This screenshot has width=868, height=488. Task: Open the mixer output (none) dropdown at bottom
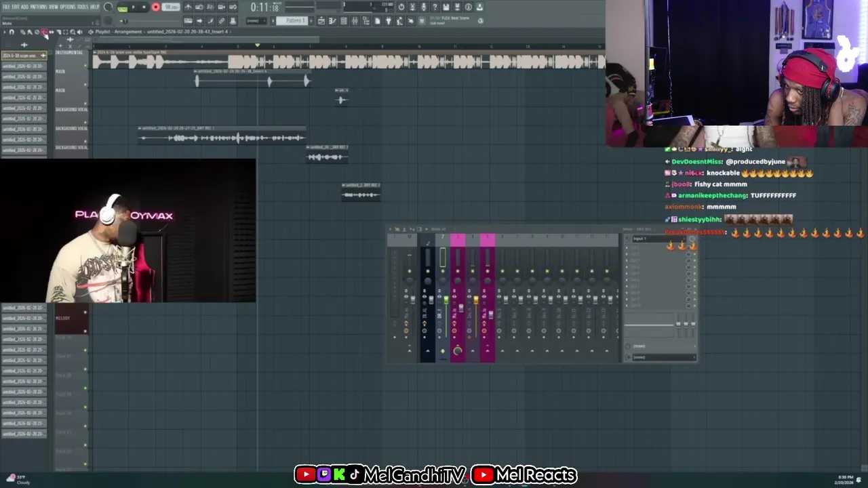pos(663,357)
